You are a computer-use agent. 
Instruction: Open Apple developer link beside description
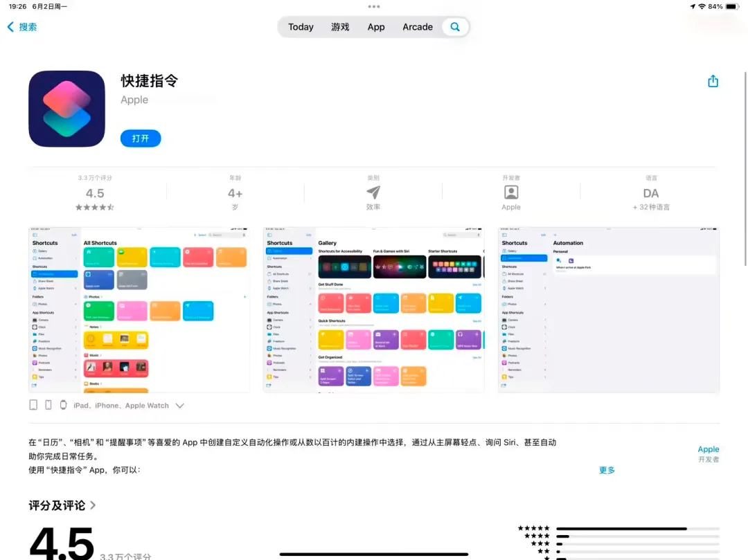(x=708, y=449)
